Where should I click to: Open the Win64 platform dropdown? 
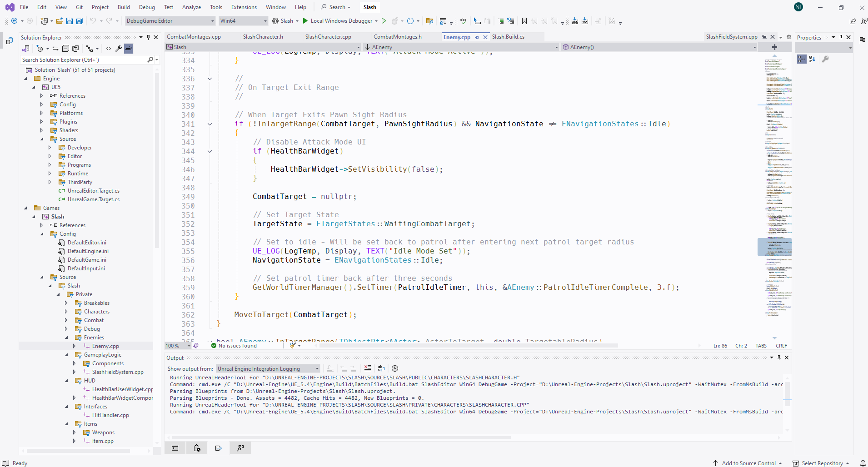(x=243, y=21)
